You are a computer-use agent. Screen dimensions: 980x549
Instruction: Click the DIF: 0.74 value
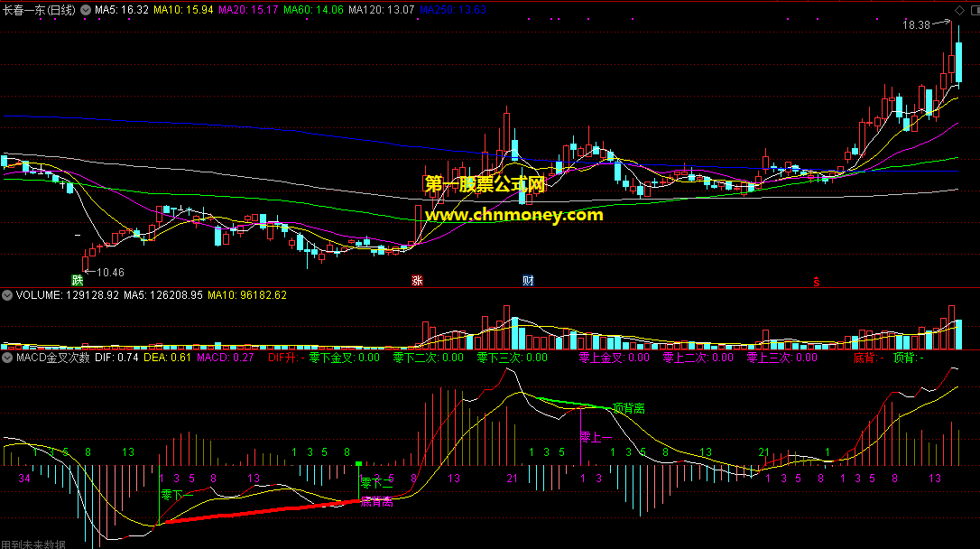pos(116,358)
